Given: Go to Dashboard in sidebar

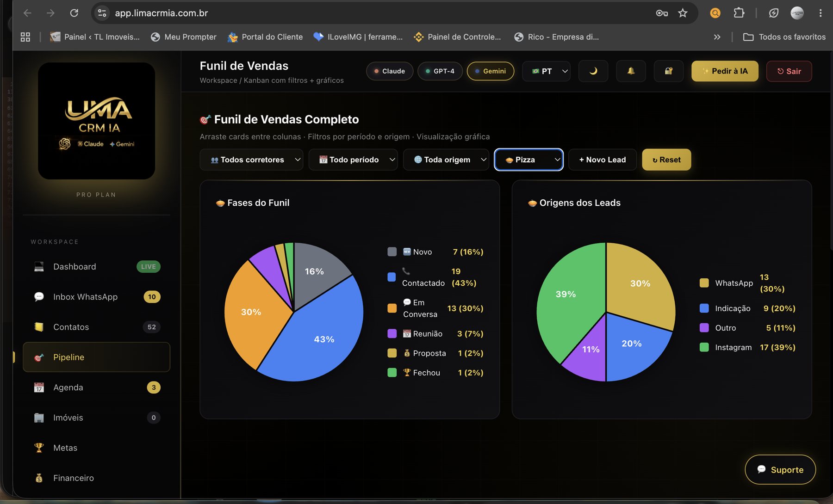Looking at the screenshot, I should tap(96, 267).
